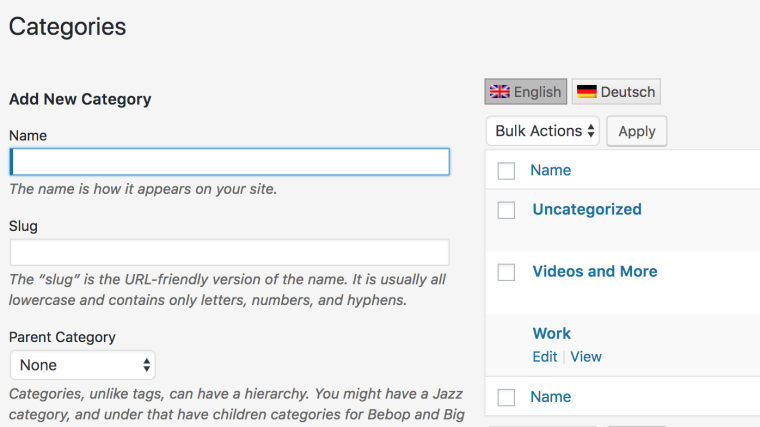760x427 pixels.
Task: Open the Bulk Actions dropdown
Action: (x=543, y=131)
